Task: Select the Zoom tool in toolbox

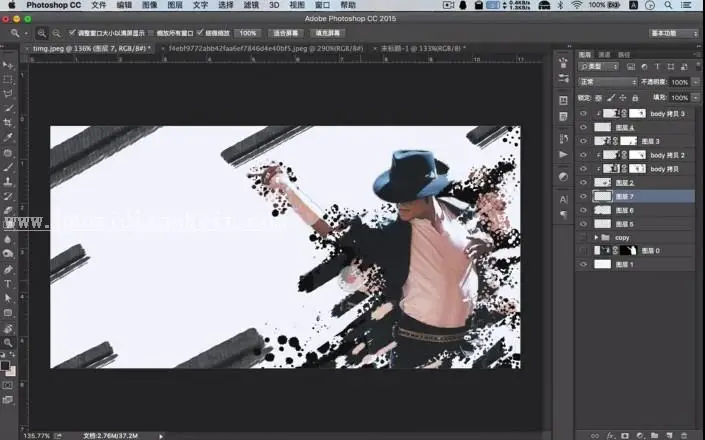Action: (8, 342)
